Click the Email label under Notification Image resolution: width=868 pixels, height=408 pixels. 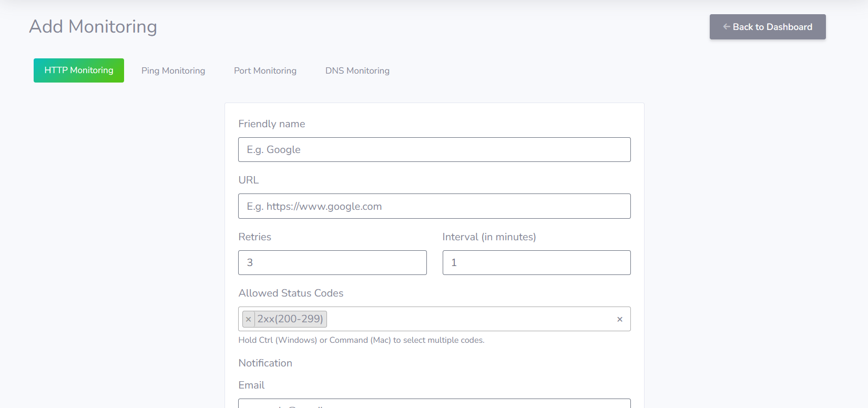coord(251,385)
